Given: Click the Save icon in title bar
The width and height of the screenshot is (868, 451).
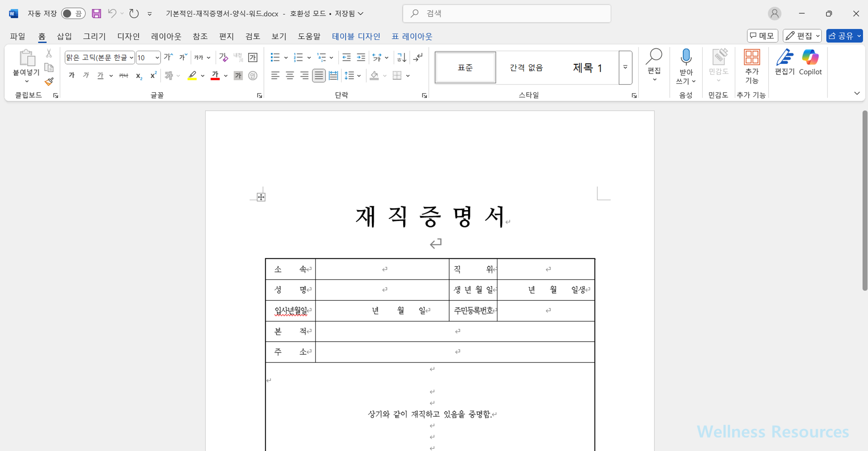Looking at the screenshot, I should tap(96, 13).
